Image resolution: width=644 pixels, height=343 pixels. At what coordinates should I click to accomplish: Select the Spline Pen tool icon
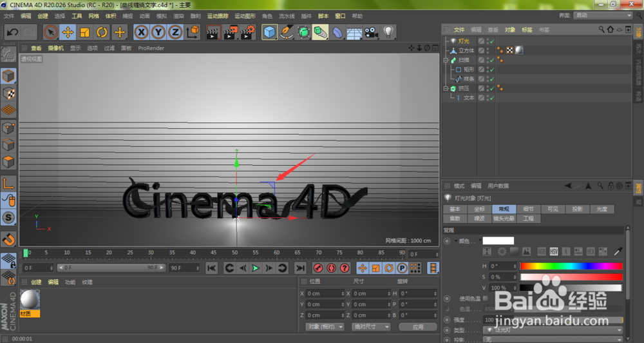pos(287,32)
